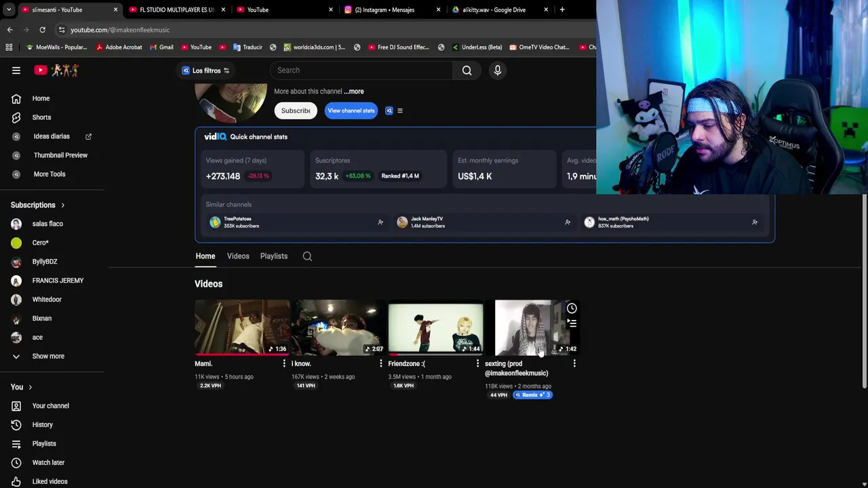The height and width of the screenshot is (488, 868).
Task: Open the options menu for i know. video
Action: point(380,364)
